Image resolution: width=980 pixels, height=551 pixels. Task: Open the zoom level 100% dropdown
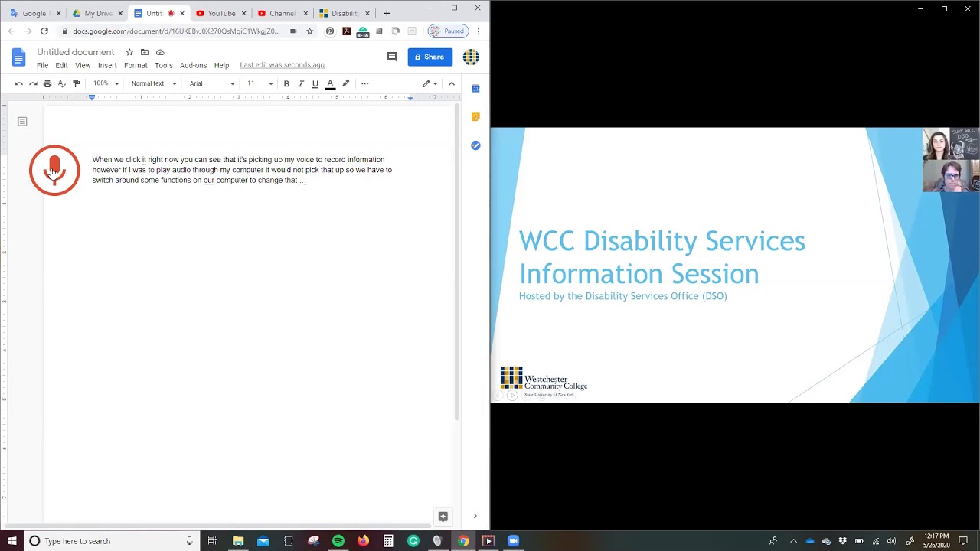[x=106, y=83]
